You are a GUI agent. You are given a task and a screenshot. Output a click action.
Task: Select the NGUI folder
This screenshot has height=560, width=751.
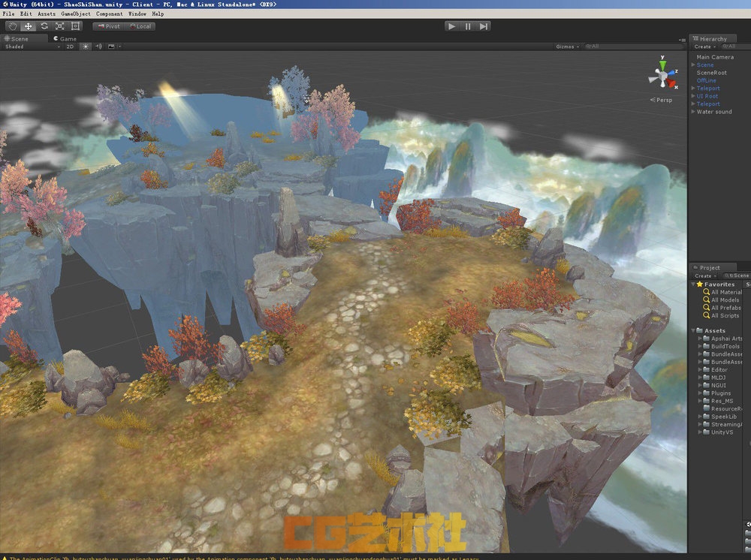coord(714,385)
